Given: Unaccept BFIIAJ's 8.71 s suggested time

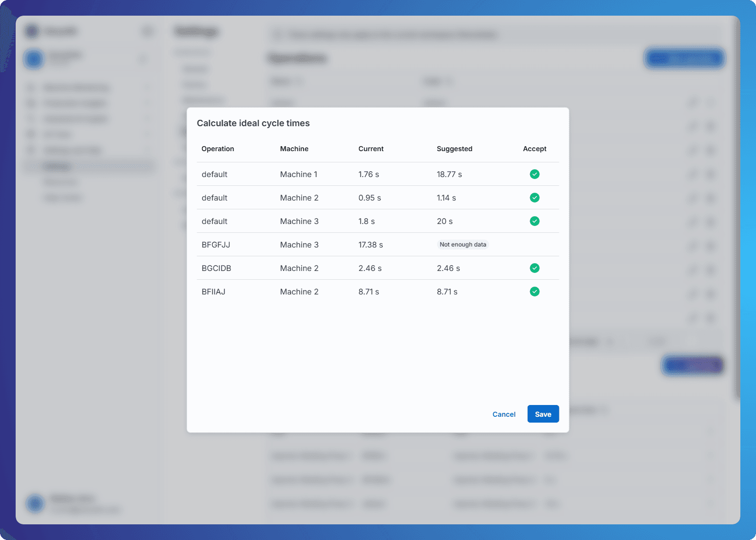Looking at the screenshot, I should coord(534,291).
